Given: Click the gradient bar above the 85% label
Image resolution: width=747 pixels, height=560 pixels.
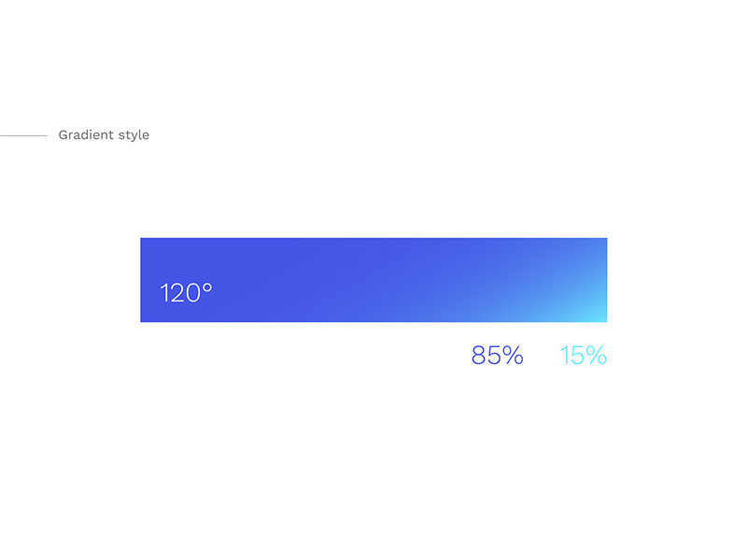Looking at the screenshot, I should (498, 280).
